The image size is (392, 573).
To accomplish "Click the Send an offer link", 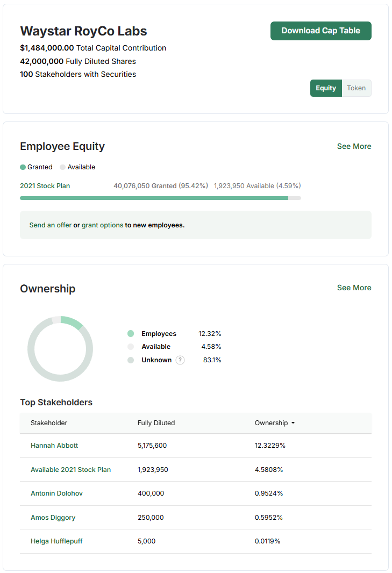I will (51, 225).
